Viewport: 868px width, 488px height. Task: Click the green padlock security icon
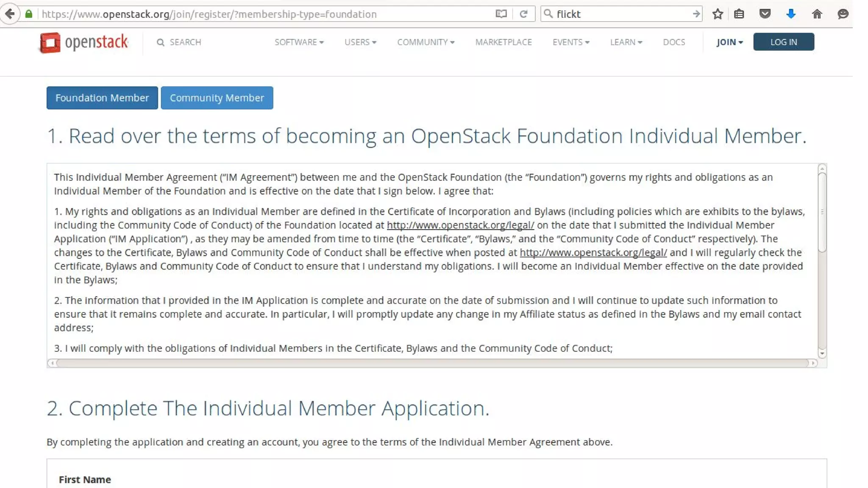coord(29,14)
